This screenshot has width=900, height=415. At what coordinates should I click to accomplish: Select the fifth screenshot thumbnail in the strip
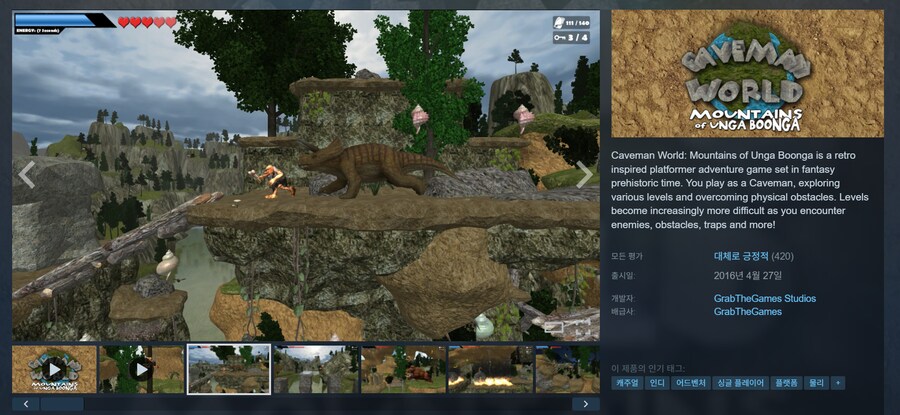click(x=402, y=369)
